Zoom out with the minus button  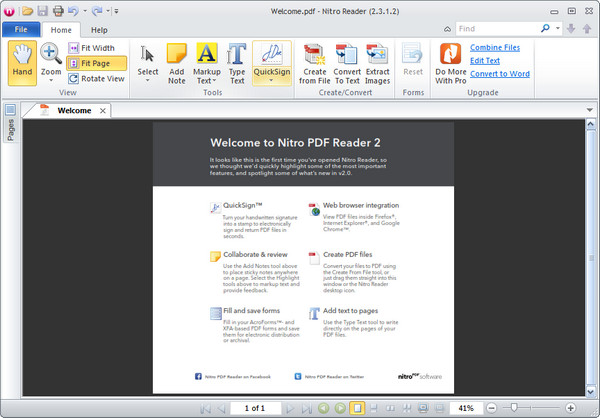tap(492, 408)
